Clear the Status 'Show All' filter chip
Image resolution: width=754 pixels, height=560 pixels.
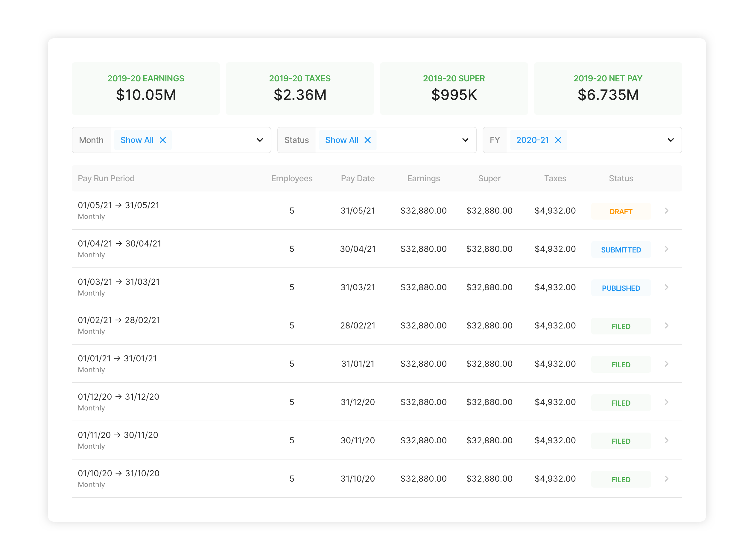pos(367,140)
